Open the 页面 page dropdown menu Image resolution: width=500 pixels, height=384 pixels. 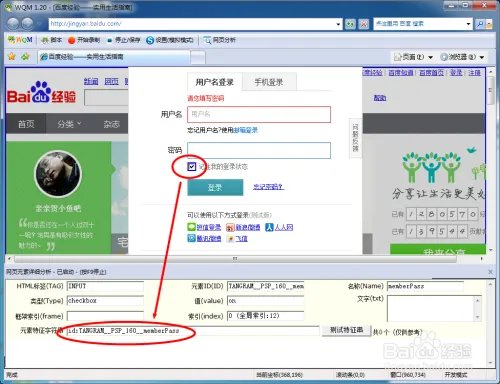[413, 57]
